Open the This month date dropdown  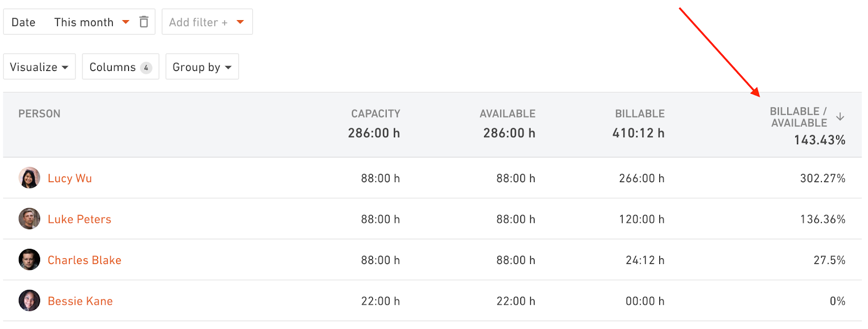pyautogui.click(x=92, y=22)
